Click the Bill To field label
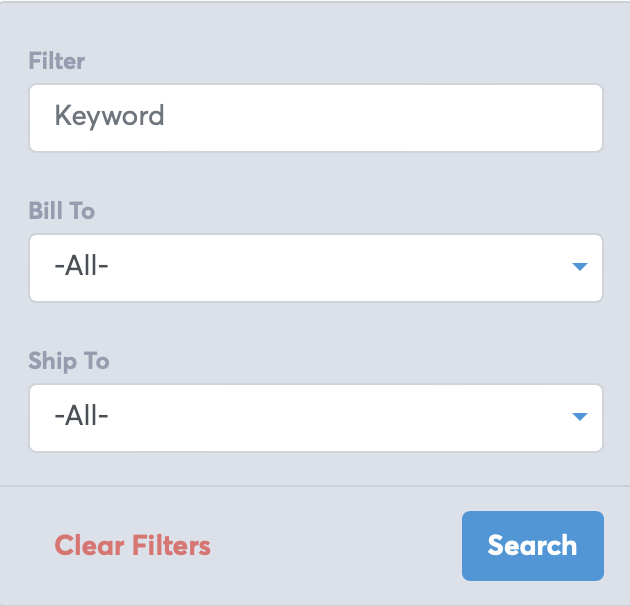The height and width of the screenshot is (606, 630). [61, 211]
